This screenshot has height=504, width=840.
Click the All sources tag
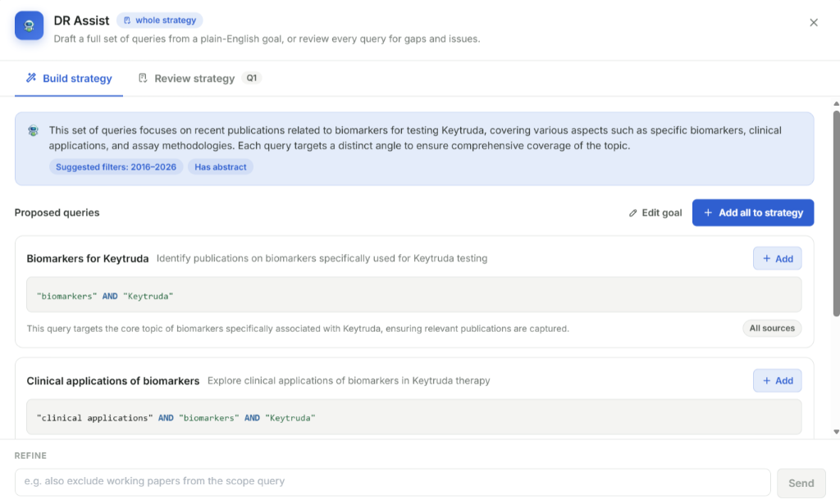[x=771, y=329]
